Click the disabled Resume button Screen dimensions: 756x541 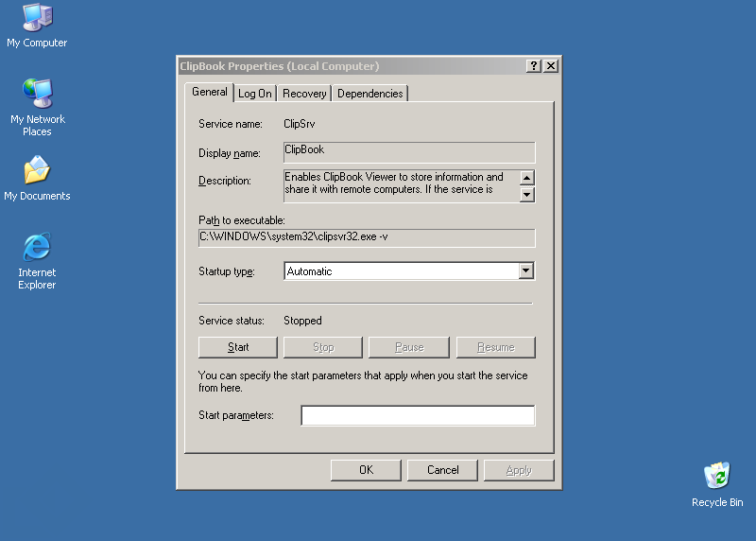(x=495, y=347)
